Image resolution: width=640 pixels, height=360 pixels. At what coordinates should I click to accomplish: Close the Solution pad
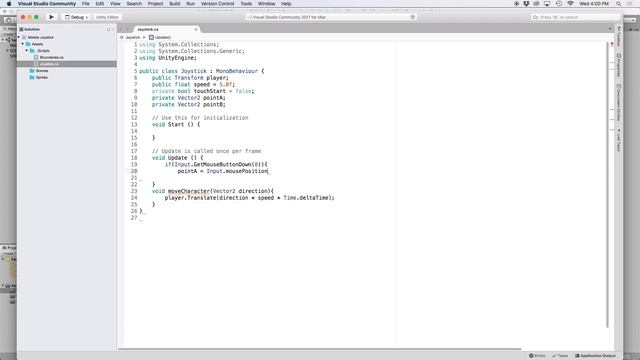(113, 29)
